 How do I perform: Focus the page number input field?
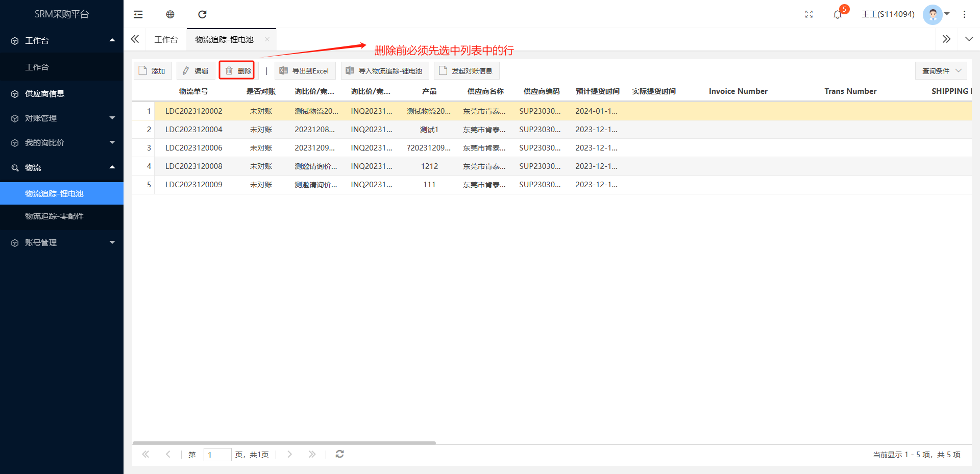[217, 455]
